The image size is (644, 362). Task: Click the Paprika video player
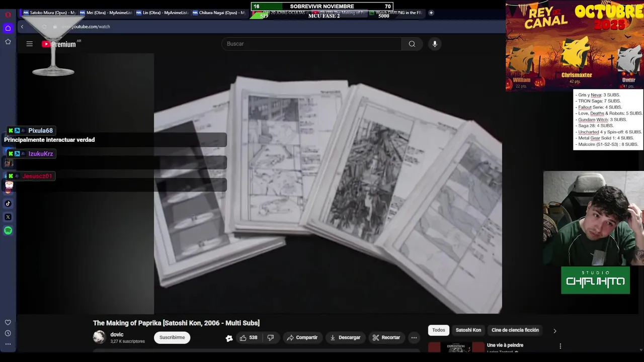pos(328,184)
